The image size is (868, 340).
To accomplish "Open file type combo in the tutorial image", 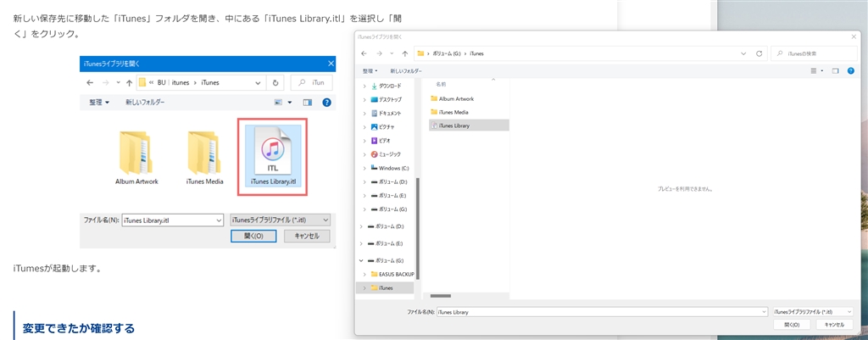I will point(280,220).
